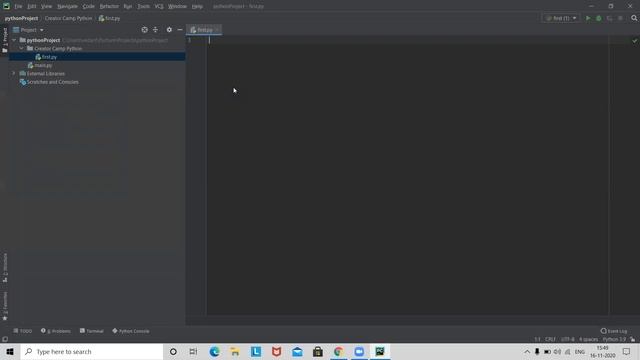This screenshot has width=640, height=360.
Task: Open the UTF-8 encoding selector
Action: [567, 339]
